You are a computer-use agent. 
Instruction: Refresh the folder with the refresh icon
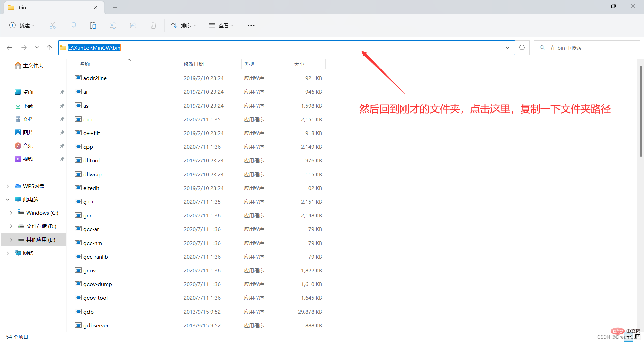tap(522, 47)
